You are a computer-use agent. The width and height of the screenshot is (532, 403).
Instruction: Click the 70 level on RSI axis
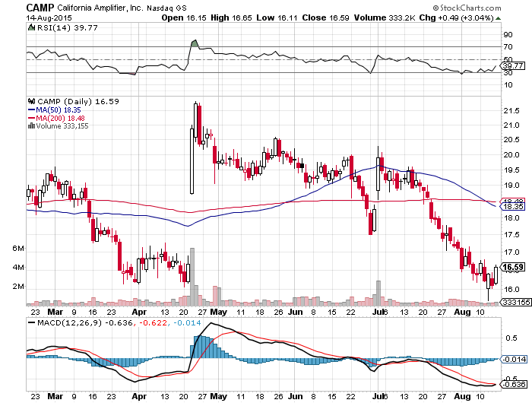coord(508,47)
